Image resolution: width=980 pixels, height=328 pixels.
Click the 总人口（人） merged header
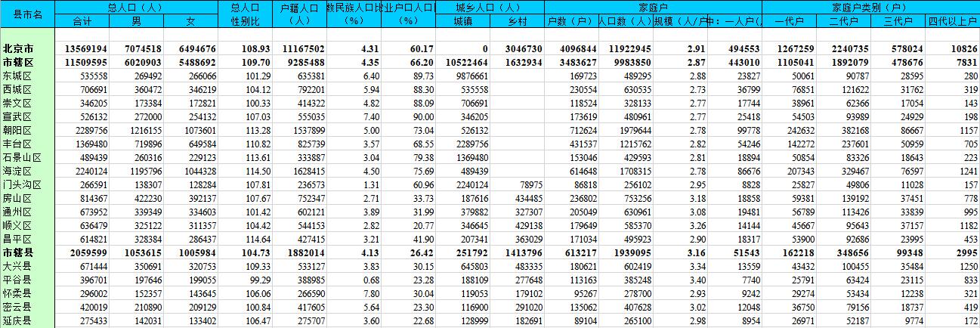tap(136, 7)
